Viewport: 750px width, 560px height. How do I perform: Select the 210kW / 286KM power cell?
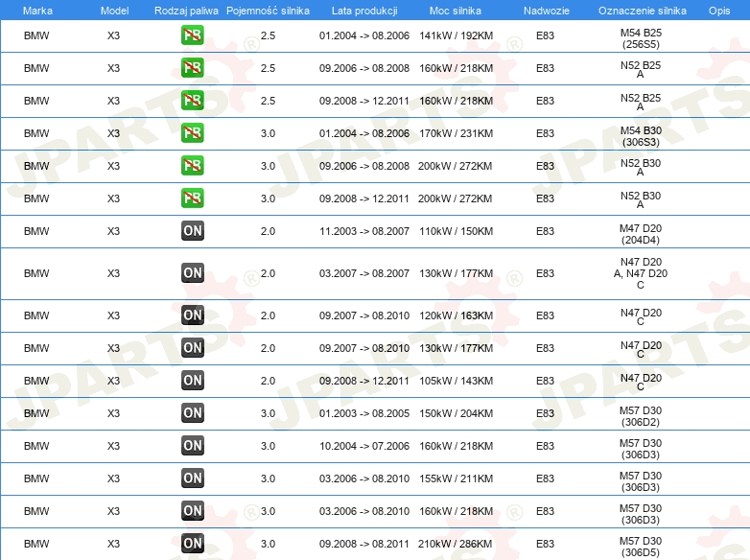tap(455, 544)
